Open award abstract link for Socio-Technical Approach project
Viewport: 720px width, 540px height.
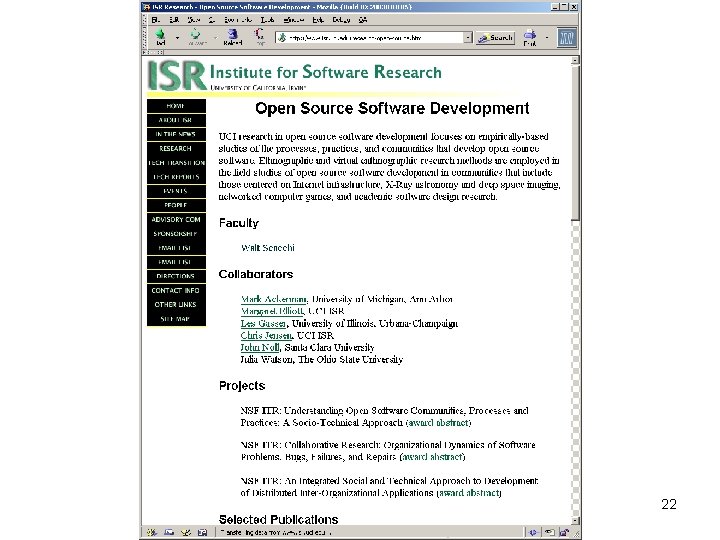click(439, 422)
